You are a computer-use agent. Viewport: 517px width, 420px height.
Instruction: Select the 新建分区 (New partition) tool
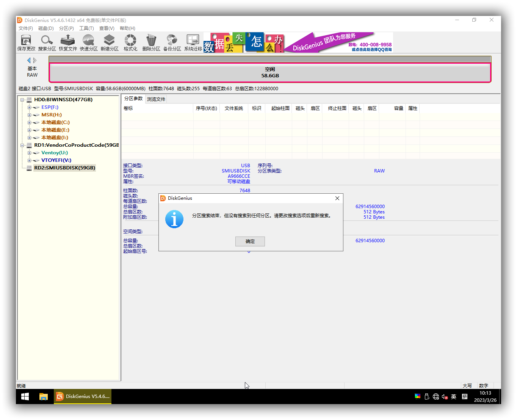(110, 43)
